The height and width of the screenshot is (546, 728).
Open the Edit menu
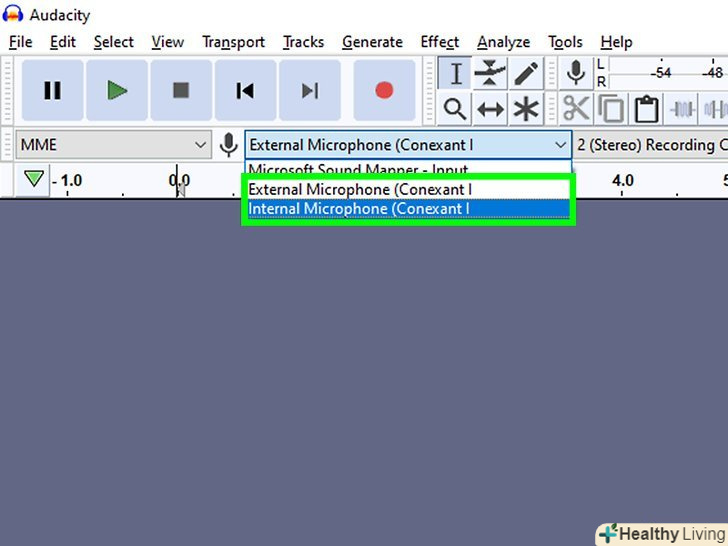click(x=63, y=42)
